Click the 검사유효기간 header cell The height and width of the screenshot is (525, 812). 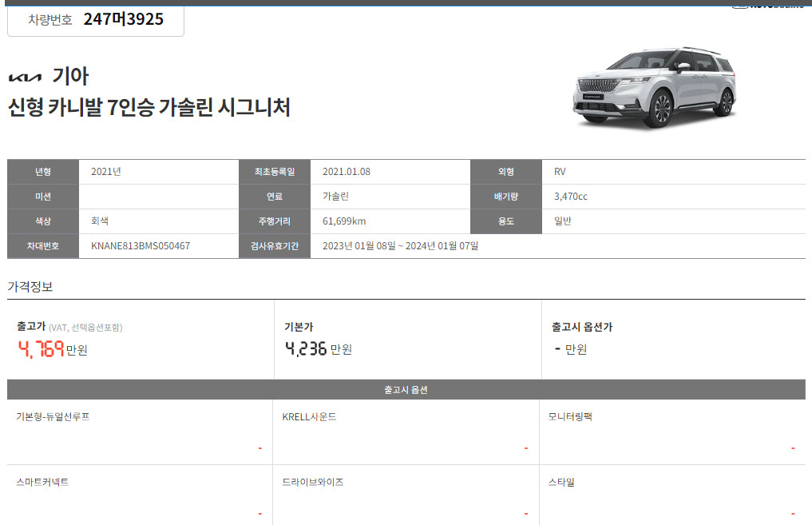tap(275, 246)
